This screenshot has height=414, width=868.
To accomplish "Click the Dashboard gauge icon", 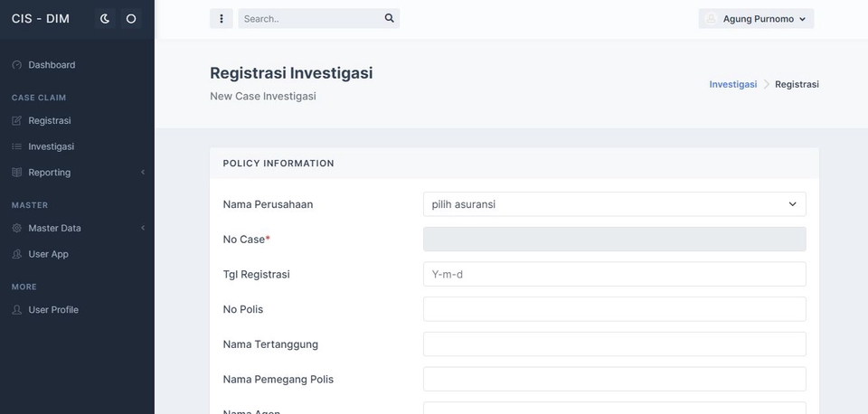I will point(16,65).
